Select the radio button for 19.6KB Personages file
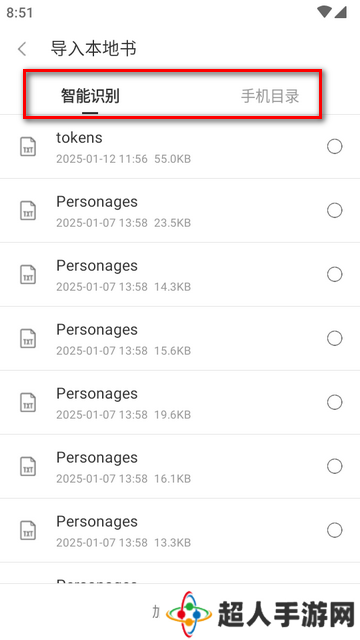Screen dimensions: 360x640 point(335,402)
